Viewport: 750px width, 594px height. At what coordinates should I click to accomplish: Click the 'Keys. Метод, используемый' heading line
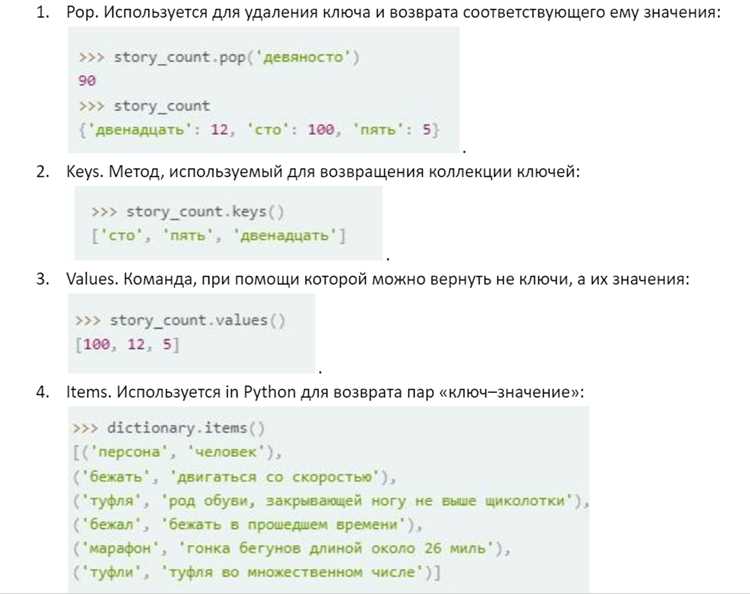click(323, 171)
